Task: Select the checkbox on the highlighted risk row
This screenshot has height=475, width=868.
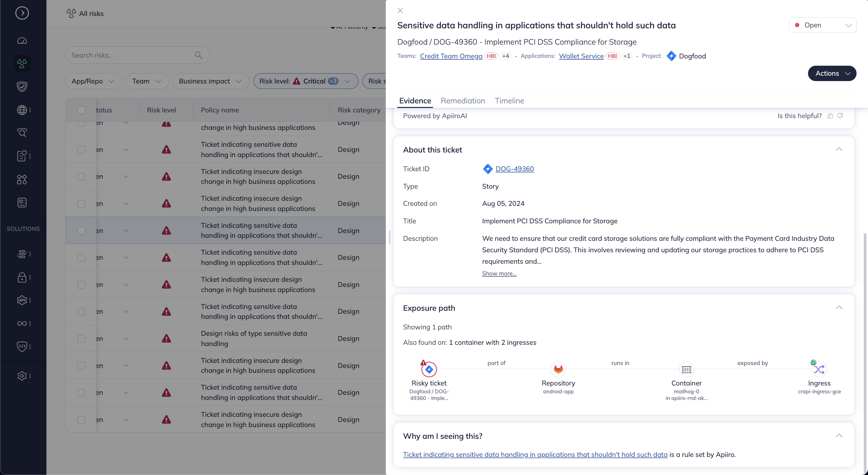Action: click(x=81, y=231)
